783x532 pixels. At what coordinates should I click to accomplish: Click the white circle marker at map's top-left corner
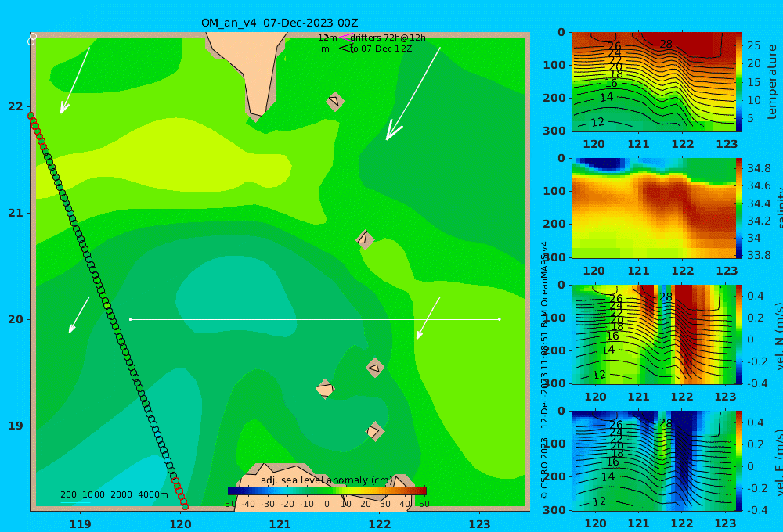32,39
